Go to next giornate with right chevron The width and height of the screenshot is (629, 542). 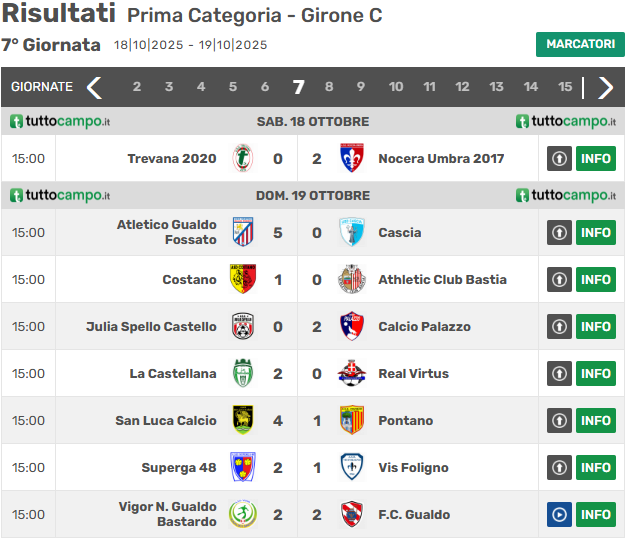[605, 87]
